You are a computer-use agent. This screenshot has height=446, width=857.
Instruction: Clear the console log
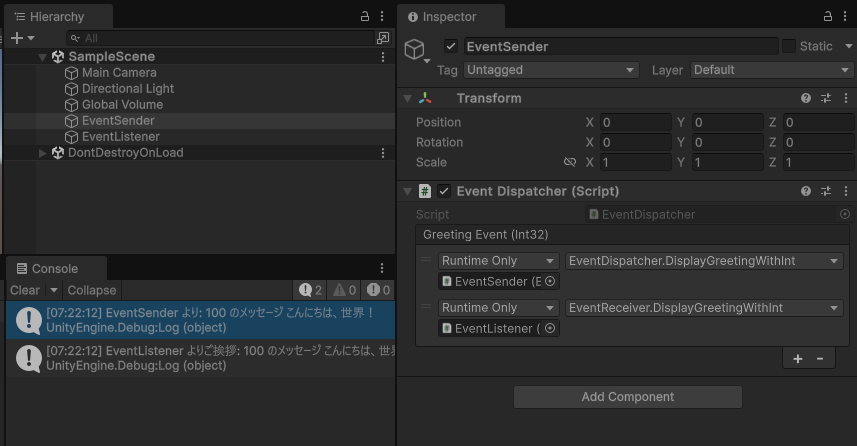[x=25, y=290]
